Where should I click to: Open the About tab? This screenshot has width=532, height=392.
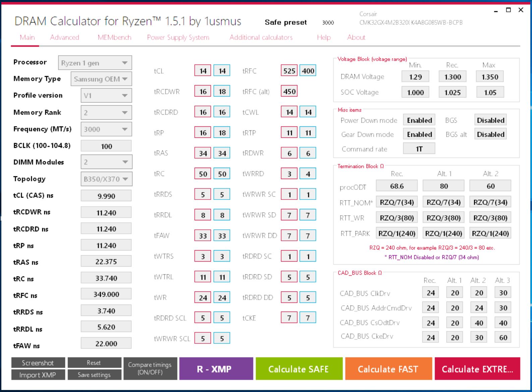coord(356,37)
